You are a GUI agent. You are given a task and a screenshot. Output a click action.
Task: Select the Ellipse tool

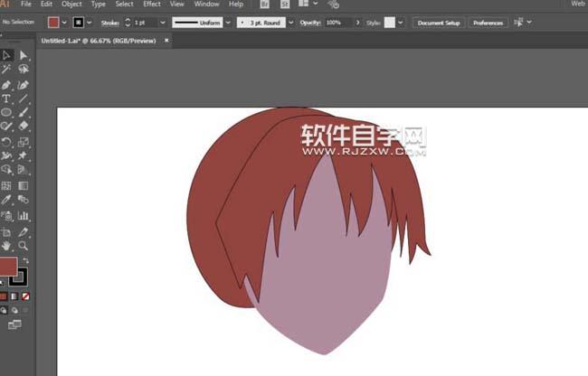point(6,112)
